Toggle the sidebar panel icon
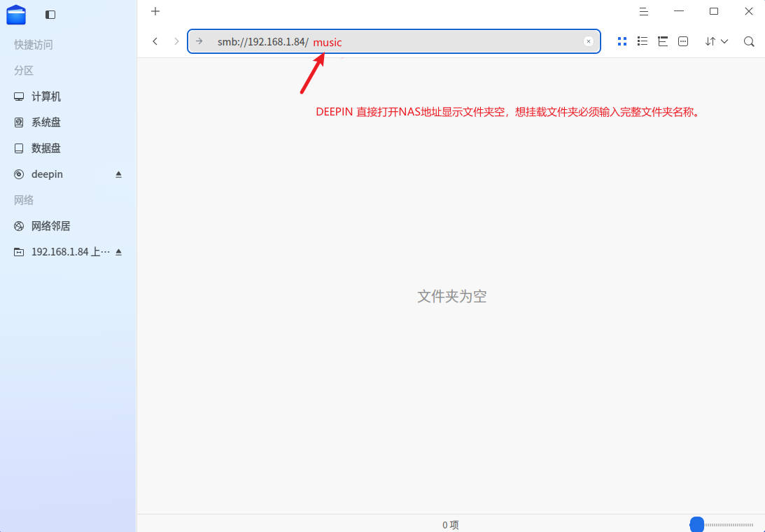The image size is (765, 532). pos(50,15)
